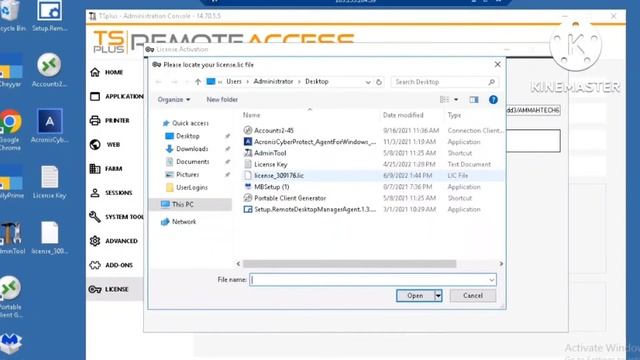Screen dimensions: 640x360
Task: Open the File name history dropdown
Action: click(491, 280)
